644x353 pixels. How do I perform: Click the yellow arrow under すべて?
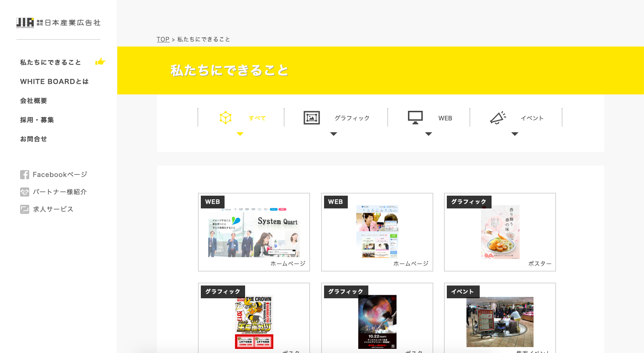[240, 134]
